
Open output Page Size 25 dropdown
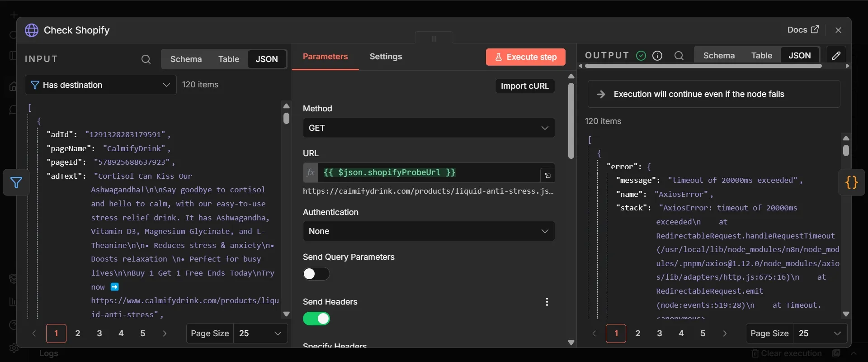click(x=820, y=333)
